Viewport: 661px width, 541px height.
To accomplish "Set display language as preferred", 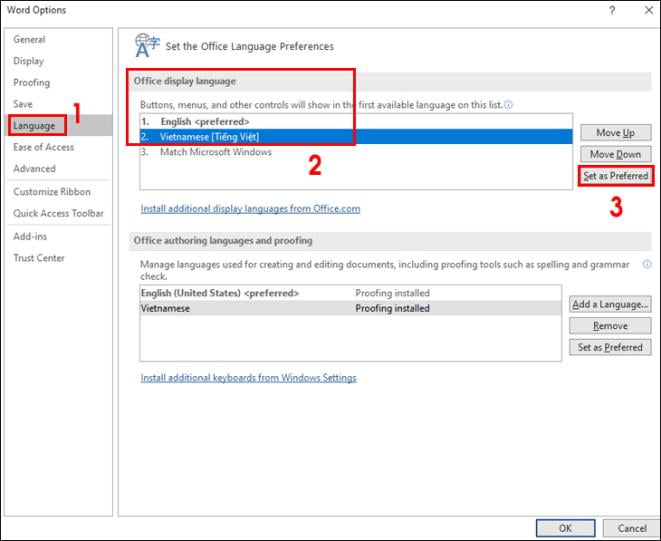I will tap(615, 176).
